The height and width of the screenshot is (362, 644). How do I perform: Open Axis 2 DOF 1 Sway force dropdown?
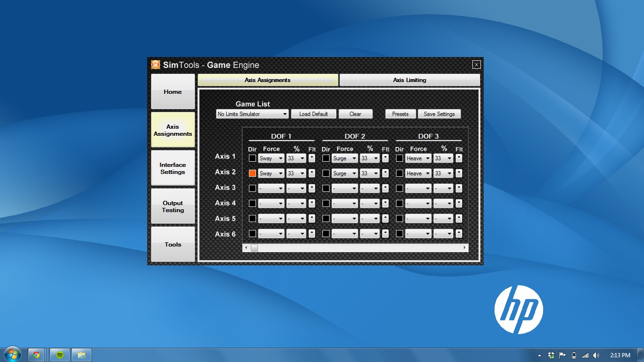(x=271, y=173)
